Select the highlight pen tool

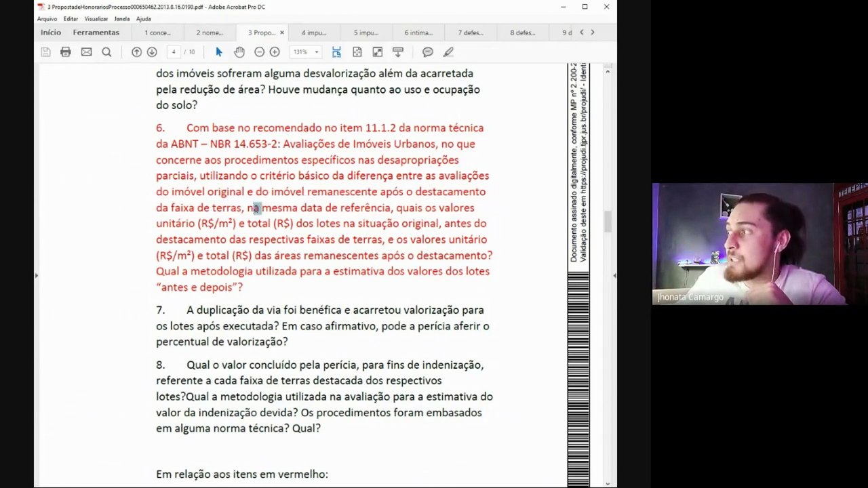pyautogui.click(x=448, y=52)
